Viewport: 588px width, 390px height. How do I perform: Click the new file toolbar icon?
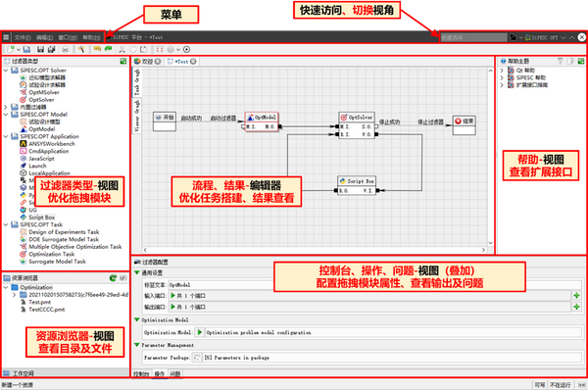(11, 49)
